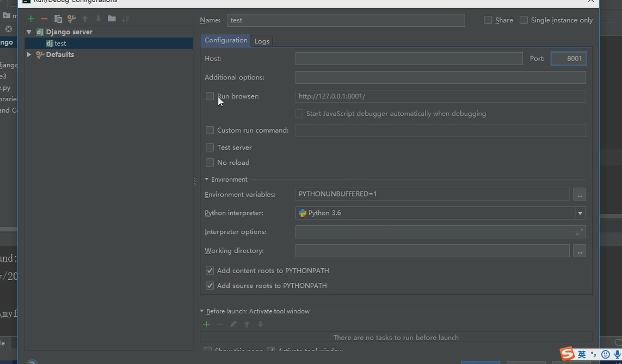Screen dimensions: 622x364
Task: Move configuration up with the arrow icon
Action: (x=85, y=18)
